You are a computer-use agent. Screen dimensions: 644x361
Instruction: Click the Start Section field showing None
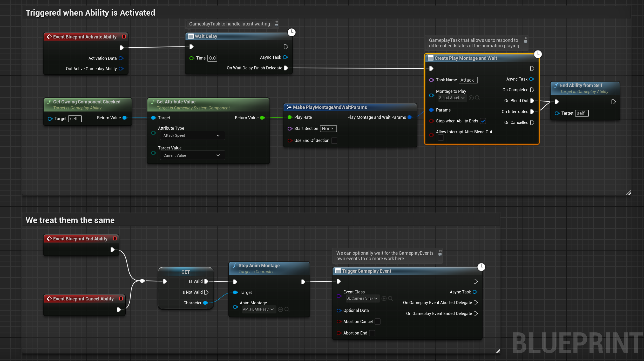328,128
